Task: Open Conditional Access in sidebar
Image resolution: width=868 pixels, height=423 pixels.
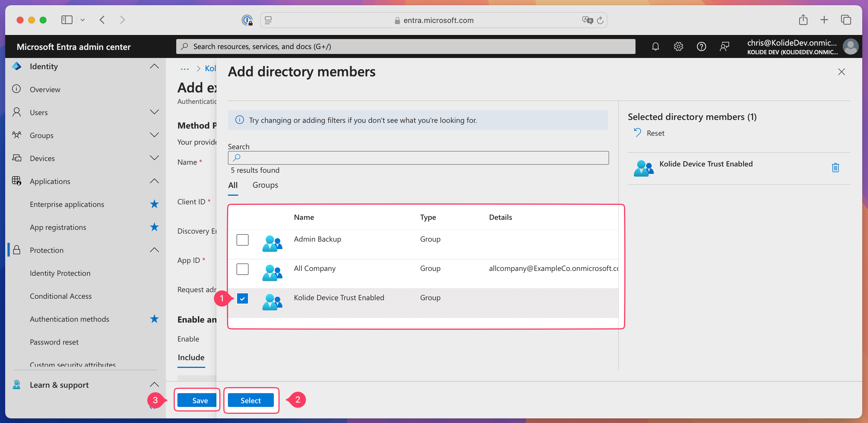Action: [x=61, y=296]
